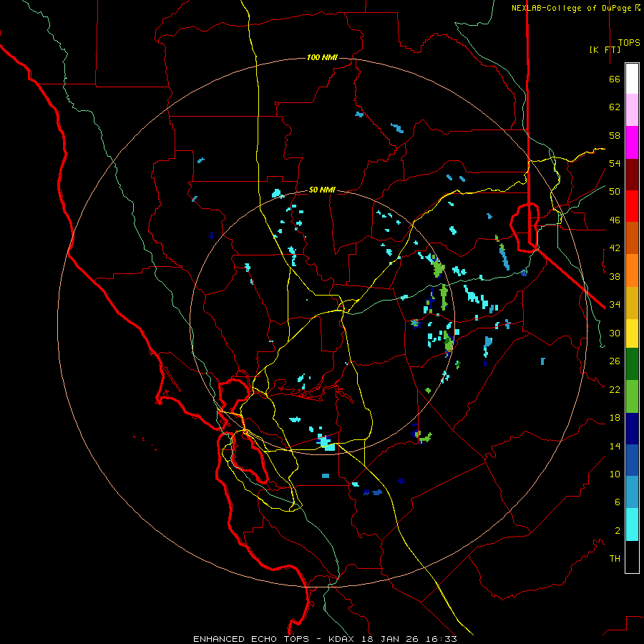Image resolution: width=644 pixels, height=644 pixels.
Task: Click the NEXLAB-College of DuPage title
Action: click(x=572, y=8)
